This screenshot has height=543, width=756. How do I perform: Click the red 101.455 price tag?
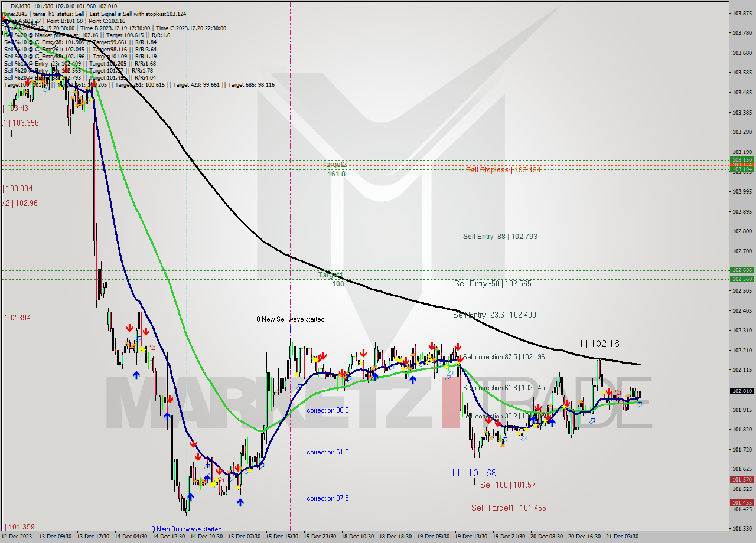(742, 503)
